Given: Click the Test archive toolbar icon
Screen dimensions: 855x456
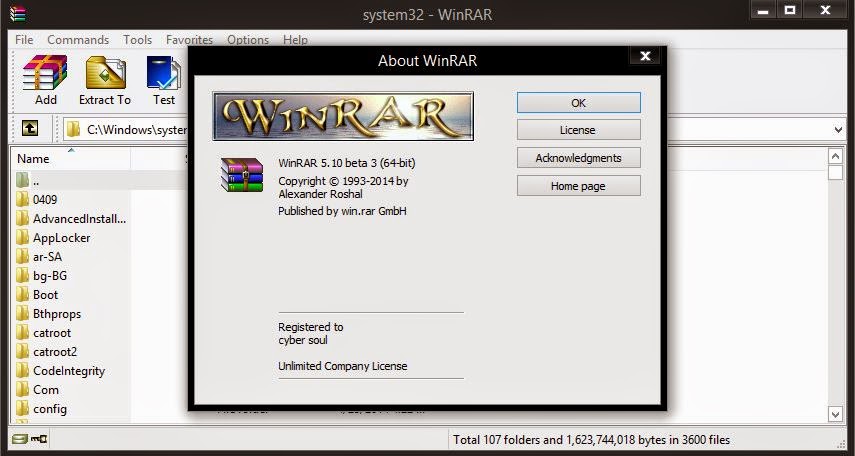Looking at the screenshot, I should (164, 73).
